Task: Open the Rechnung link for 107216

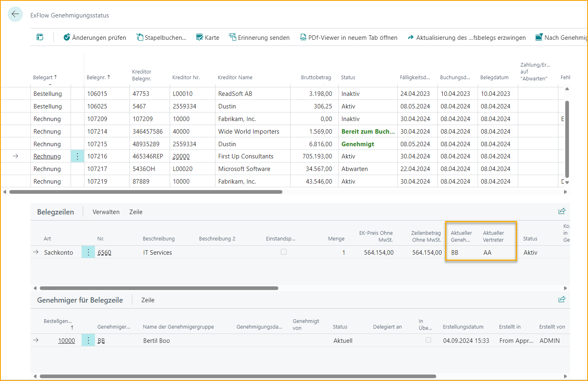Action: [47, 156]
